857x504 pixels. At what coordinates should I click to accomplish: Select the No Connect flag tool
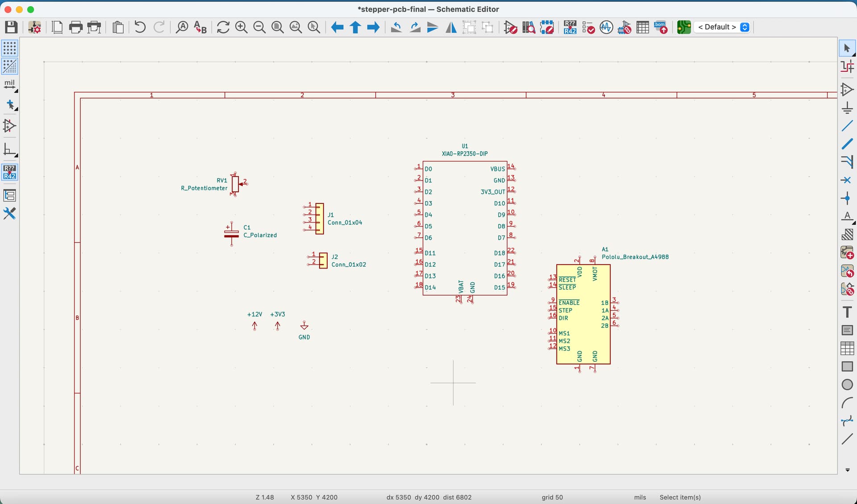[x=847, y=180]
